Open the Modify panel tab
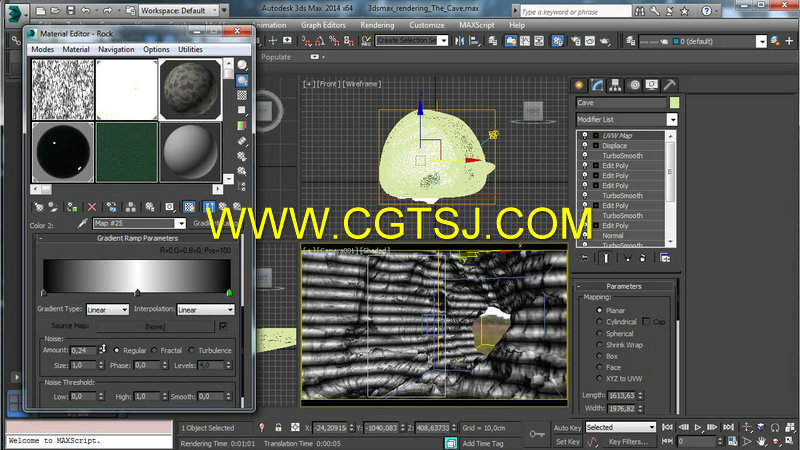Image resolution: width=800 pixels, height=450 pixels. coord(597,85)
